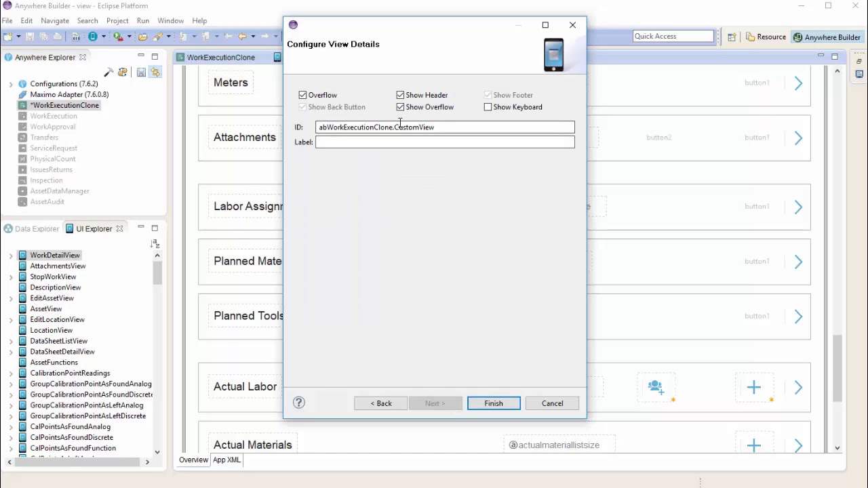Expand the WorkDetailView node in UI Explorer
The height and width of the screenshot is (488, 868).
pos(11,256)
